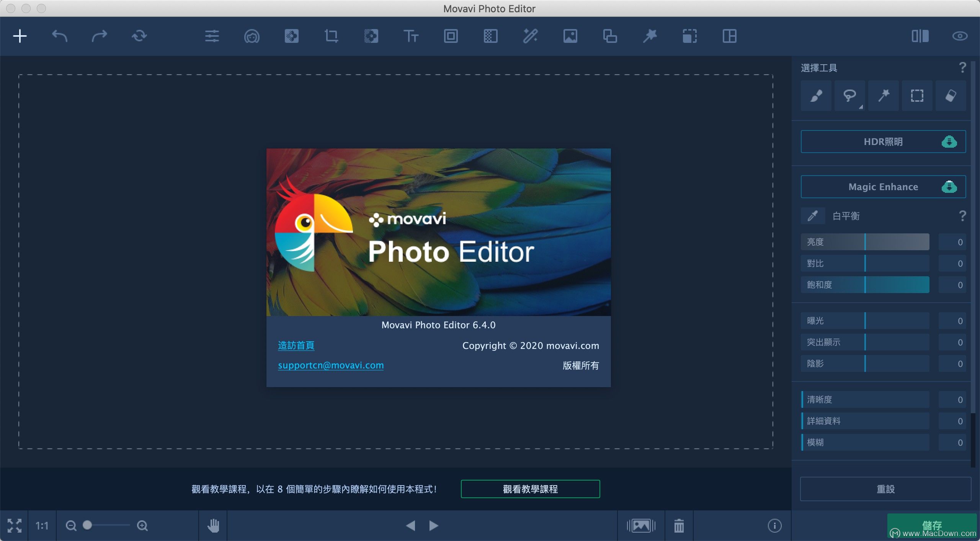Viewport: 980px width, 541px height.
Task: Click the HDR照明 button
Action: (x=884, y=142)
